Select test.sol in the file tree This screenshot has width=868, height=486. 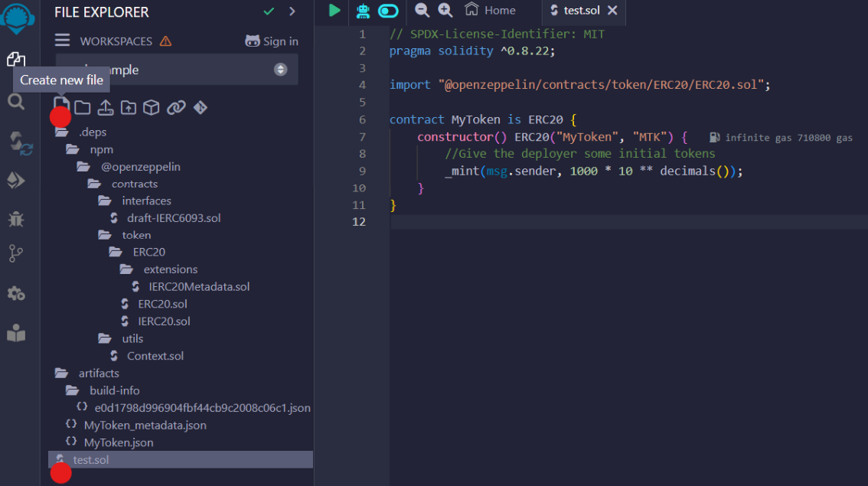(181, 459)
